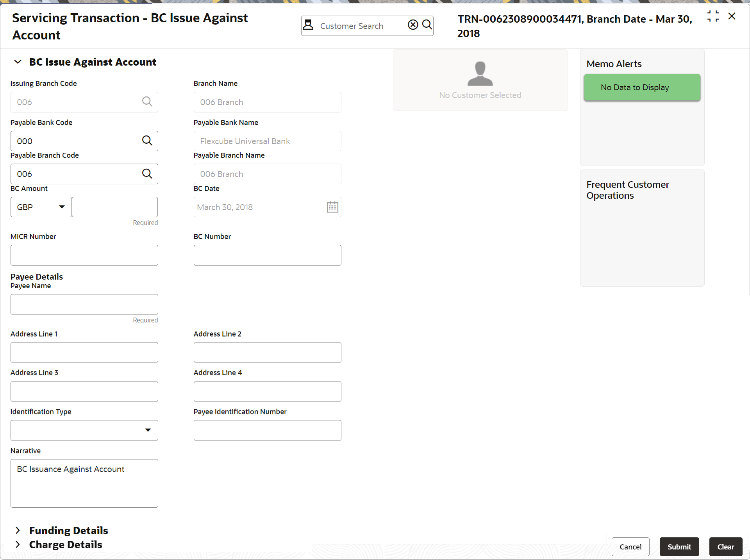Open the BC Date calendar picker
Viewport: 750px width, 560px height.
(332, 207)
